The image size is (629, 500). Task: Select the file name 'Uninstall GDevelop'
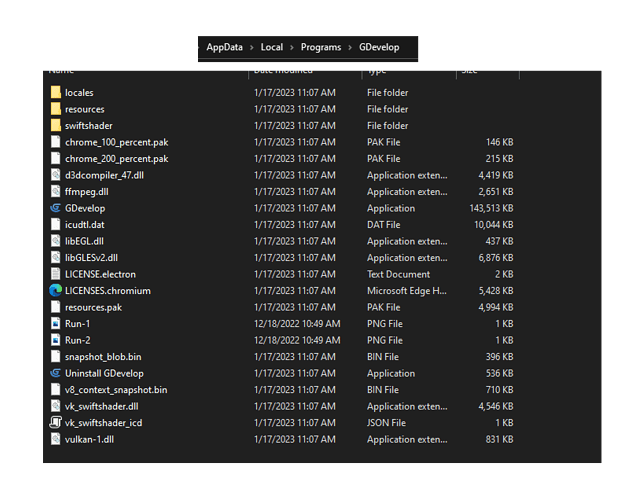click(104, 373)
